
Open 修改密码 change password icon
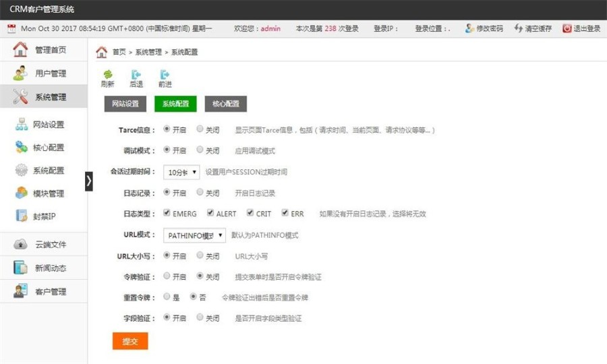(x=470, y=28)
